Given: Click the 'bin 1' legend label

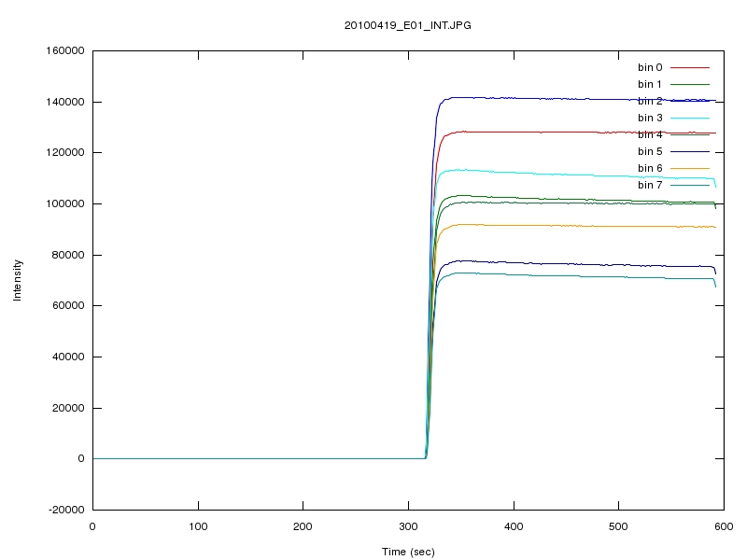Looking at the screenshot, I should click(650, 84).
